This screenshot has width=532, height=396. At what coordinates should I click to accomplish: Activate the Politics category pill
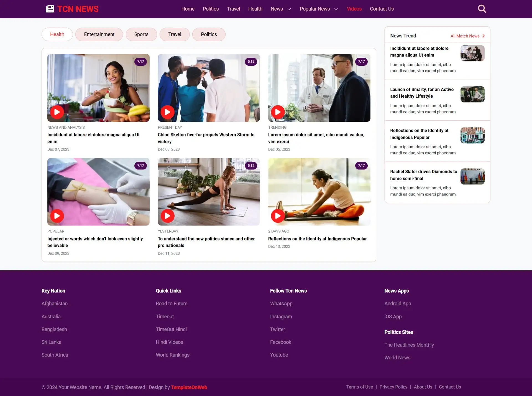(209, 34)
